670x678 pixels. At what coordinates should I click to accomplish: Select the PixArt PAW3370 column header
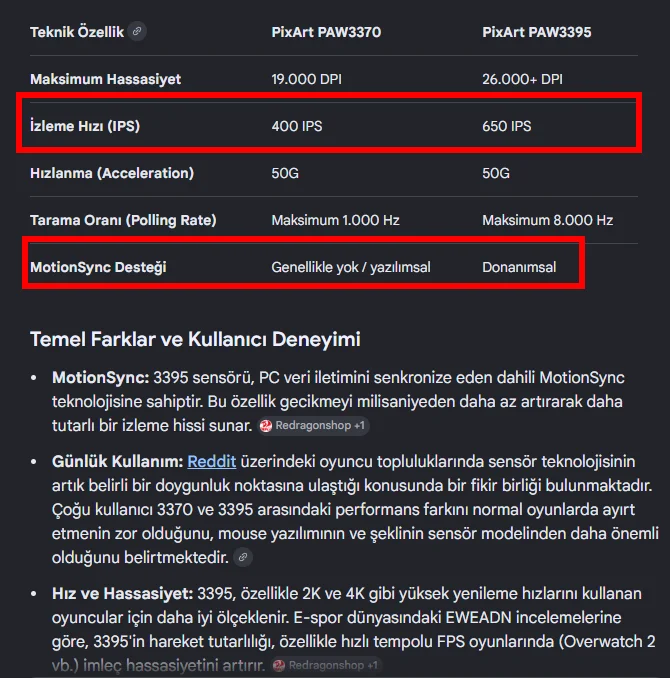point(326,32)
